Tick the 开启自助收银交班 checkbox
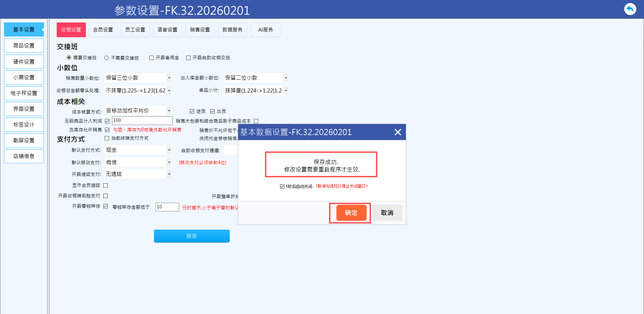 tap(189, 58)
